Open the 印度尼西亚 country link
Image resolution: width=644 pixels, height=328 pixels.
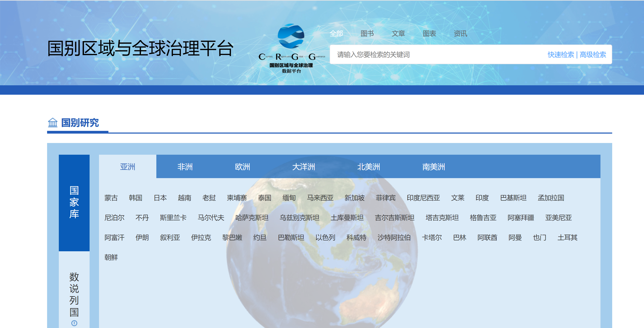click(423, 198)
